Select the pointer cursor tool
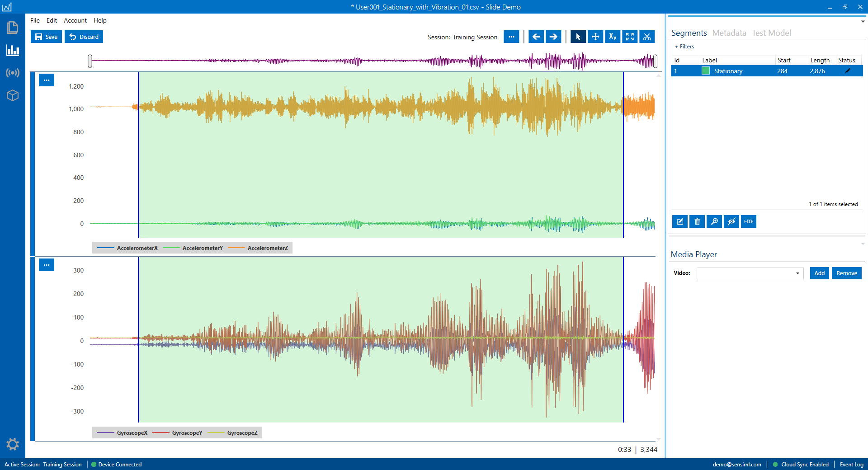 pos(578,37)
